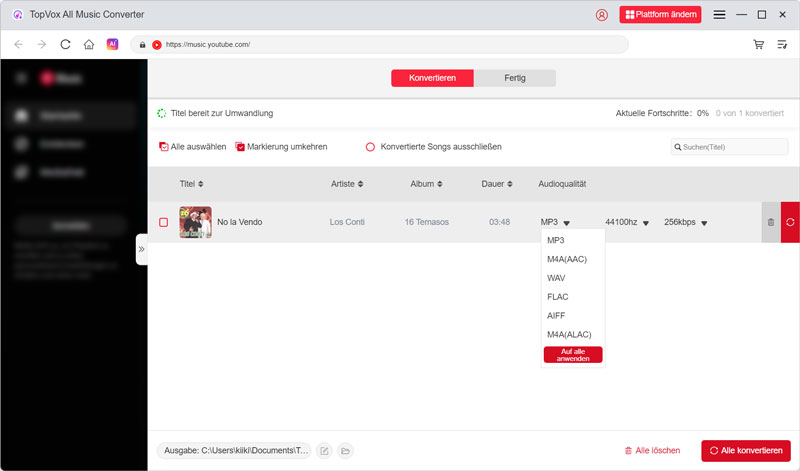Click the Suchen(Titel) search field
Image resolution: width=800 pixels, height=471 pixels.
pos(734,147)
